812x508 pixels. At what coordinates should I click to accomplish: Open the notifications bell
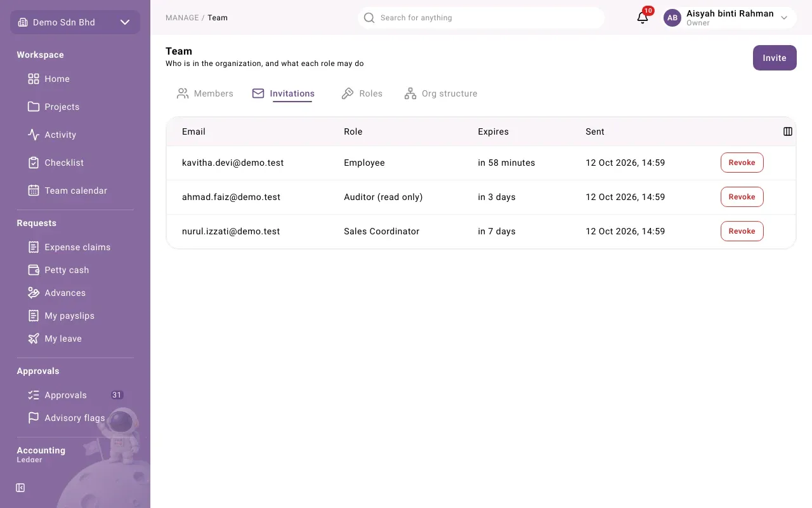[x=643, y=18]
